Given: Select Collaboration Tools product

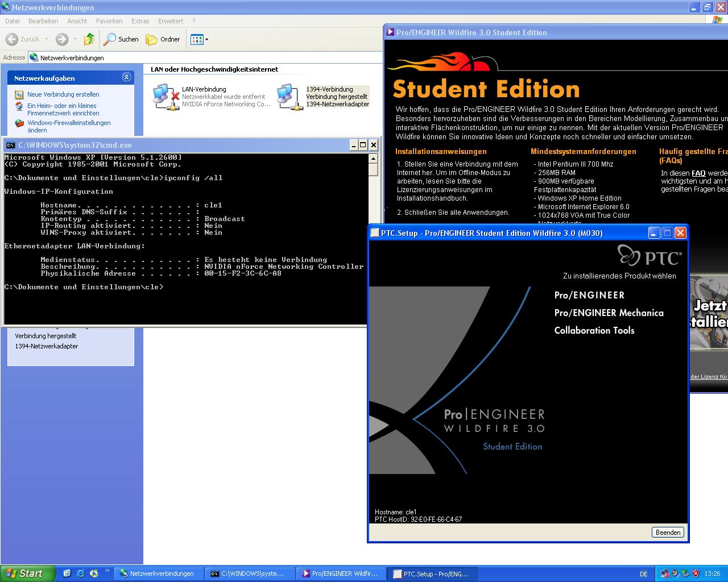Looking at the screenshot, I should [594, 330].
